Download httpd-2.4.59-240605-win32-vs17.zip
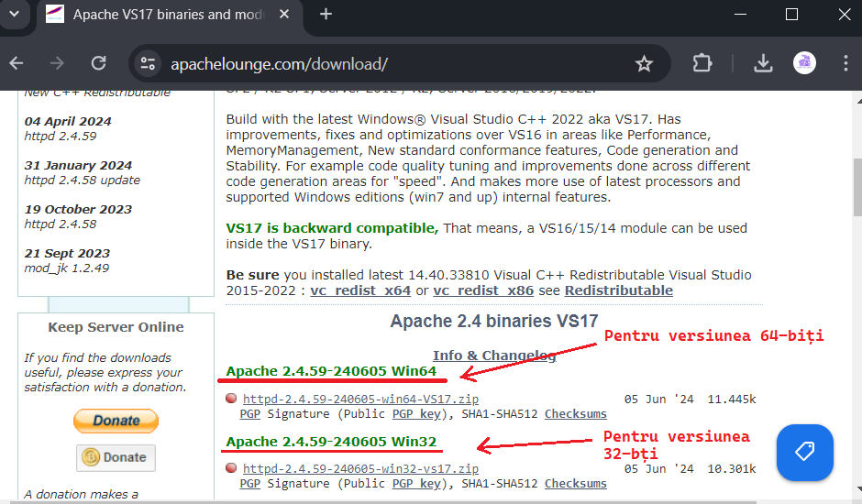The width and height of the screenshot is (862, 504). tap(360, 469)
